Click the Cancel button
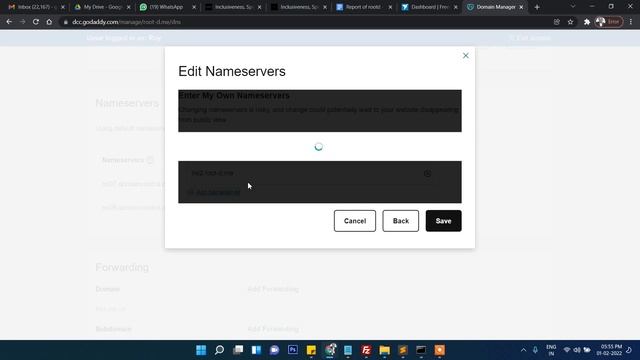Viewport: 640px width, 360px height. 355,221
